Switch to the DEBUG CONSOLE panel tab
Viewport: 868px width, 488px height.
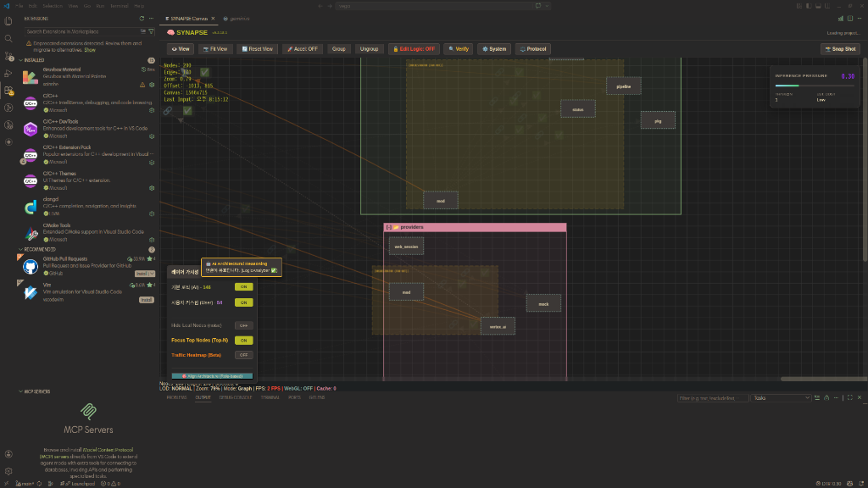click(236, 397)
